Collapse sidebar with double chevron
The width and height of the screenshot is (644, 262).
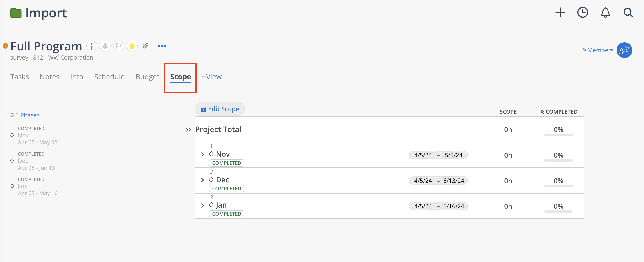coord(188,130)
